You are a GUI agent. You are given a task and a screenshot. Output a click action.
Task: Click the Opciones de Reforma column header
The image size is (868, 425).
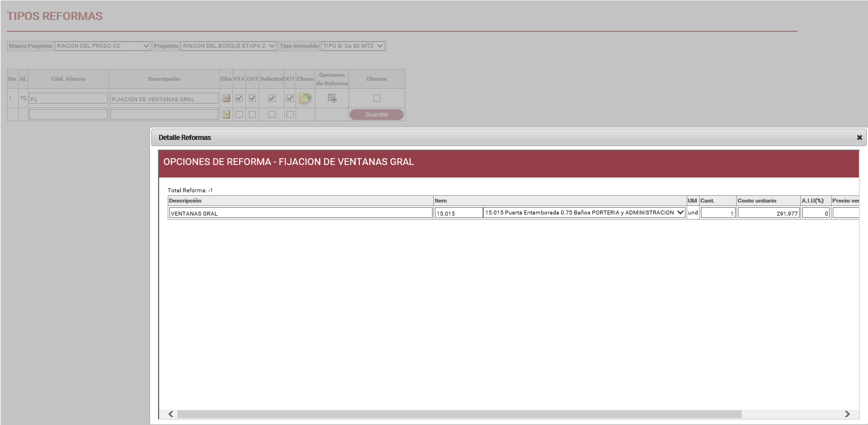tap(332, 79)
